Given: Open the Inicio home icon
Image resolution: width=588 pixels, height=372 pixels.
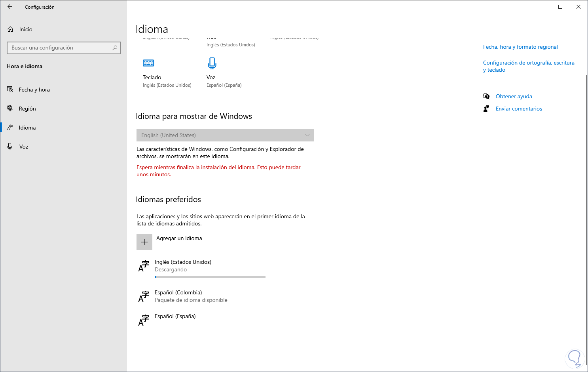Looking at the screenshot, I should [10, 29].
